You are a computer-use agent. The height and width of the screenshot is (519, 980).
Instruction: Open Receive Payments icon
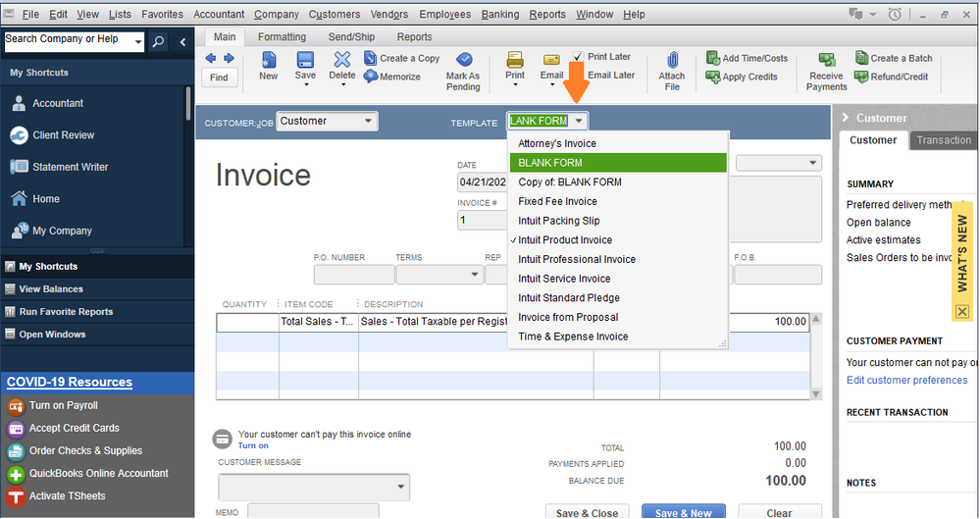pos(827,60)
